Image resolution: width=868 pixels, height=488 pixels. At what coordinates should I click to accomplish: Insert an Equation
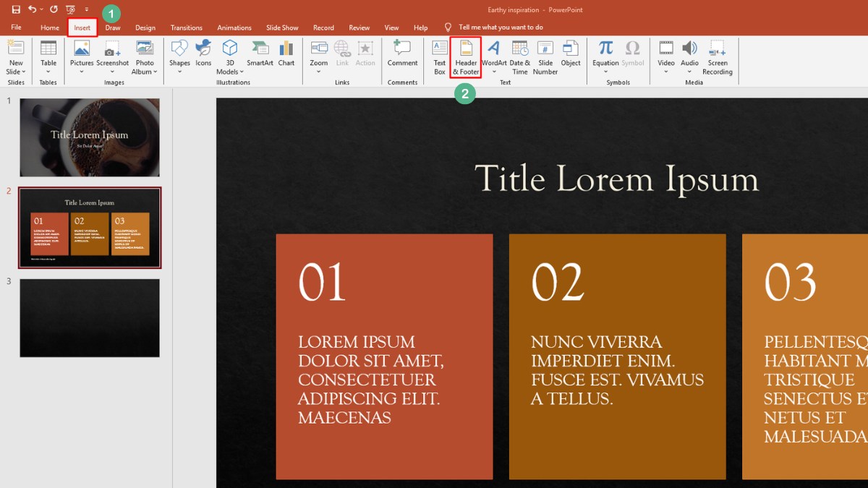coord(605,57)
